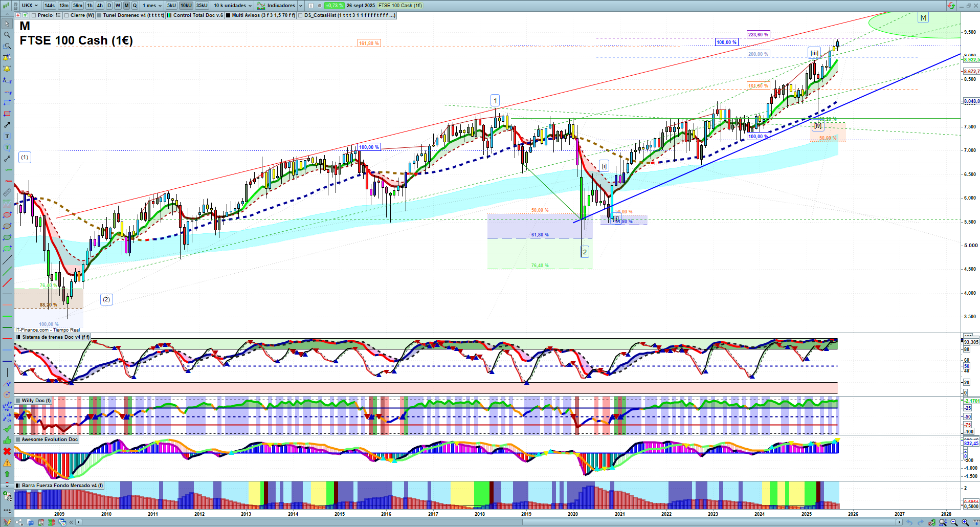Viewport: 980px width, 527px height.
Task: Open the UKX symbol dropdown
Action: click(x=30, y=6)
